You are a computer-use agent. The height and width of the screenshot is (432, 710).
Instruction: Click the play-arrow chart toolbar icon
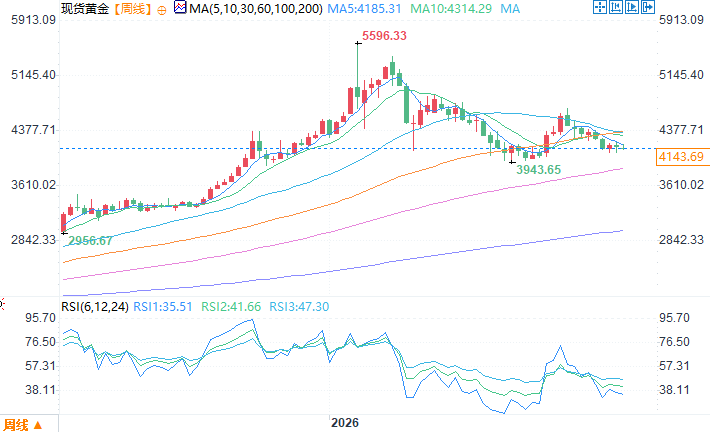[x=632, y=7]
